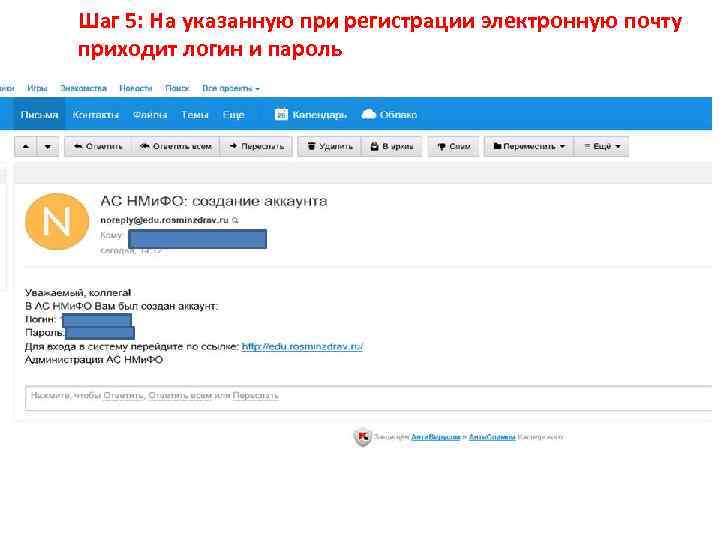This screenshot has height=540, width=720.
Task: Reply to the email with Ответить button
Action: pyautogui.click(x=98, y=146)
